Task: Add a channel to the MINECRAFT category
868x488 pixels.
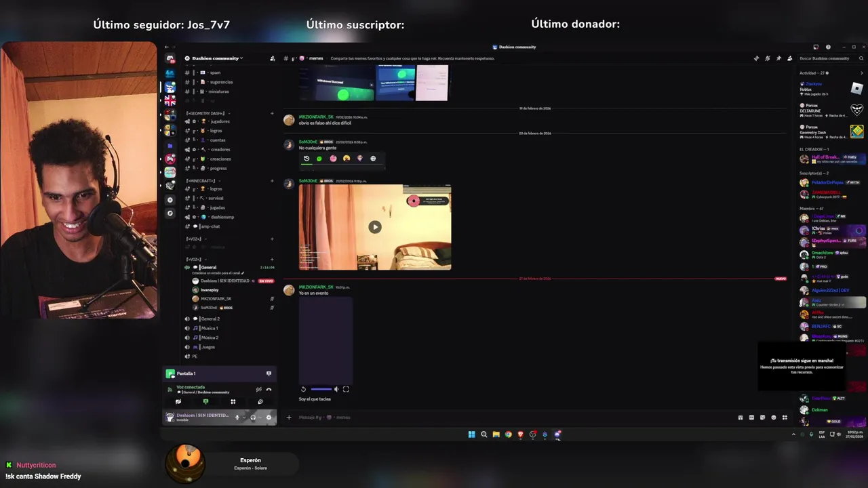Action: (272, 181)
